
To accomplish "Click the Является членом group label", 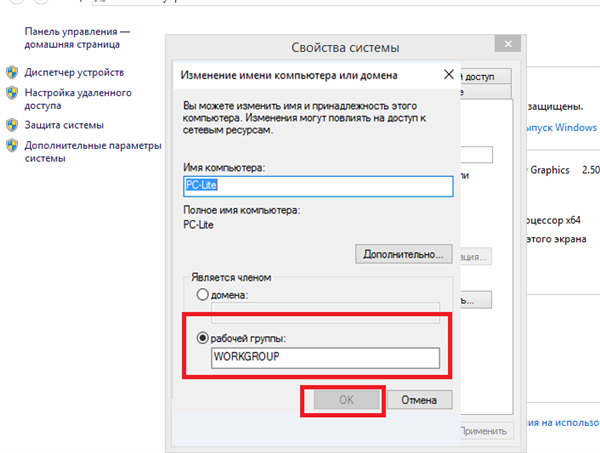I will 231,277.
